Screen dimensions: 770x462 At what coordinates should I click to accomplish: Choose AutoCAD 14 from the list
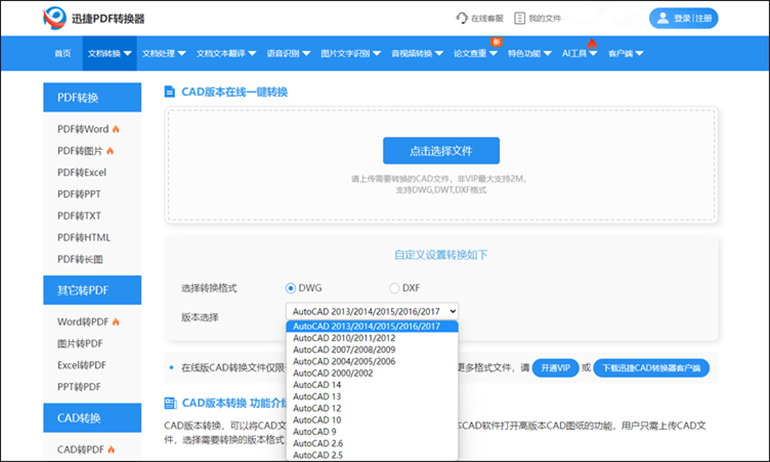click(x=372, y=385)
